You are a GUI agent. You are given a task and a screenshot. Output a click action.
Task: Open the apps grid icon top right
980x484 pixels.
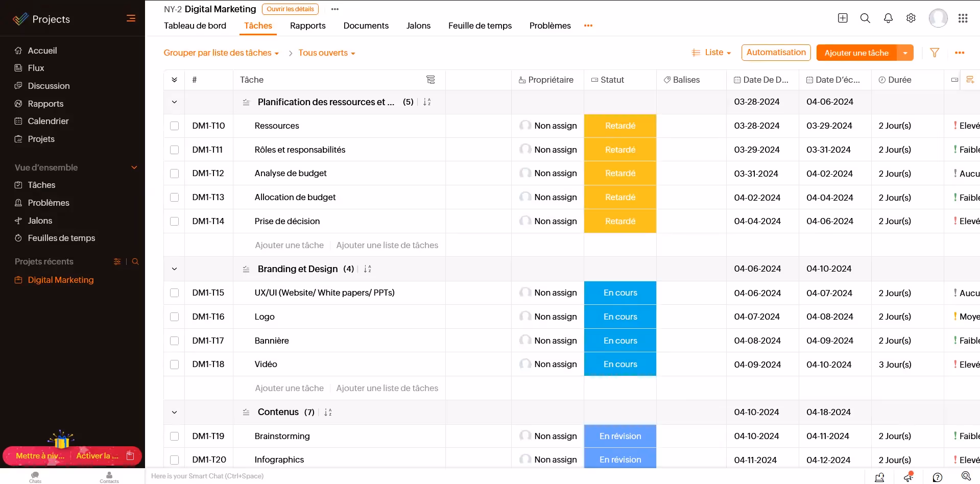[964, 18]
